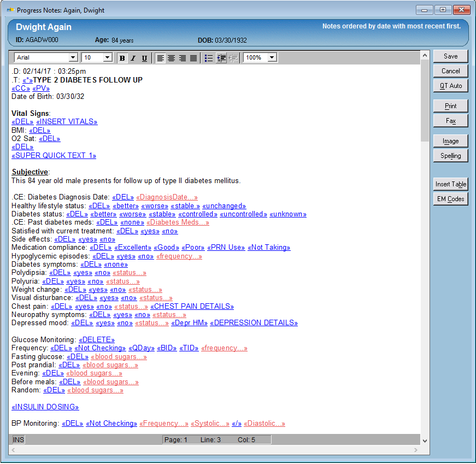Click the QT Auto button
The image size is (476, 464).
pyautogui.click(x=450, y=86)
